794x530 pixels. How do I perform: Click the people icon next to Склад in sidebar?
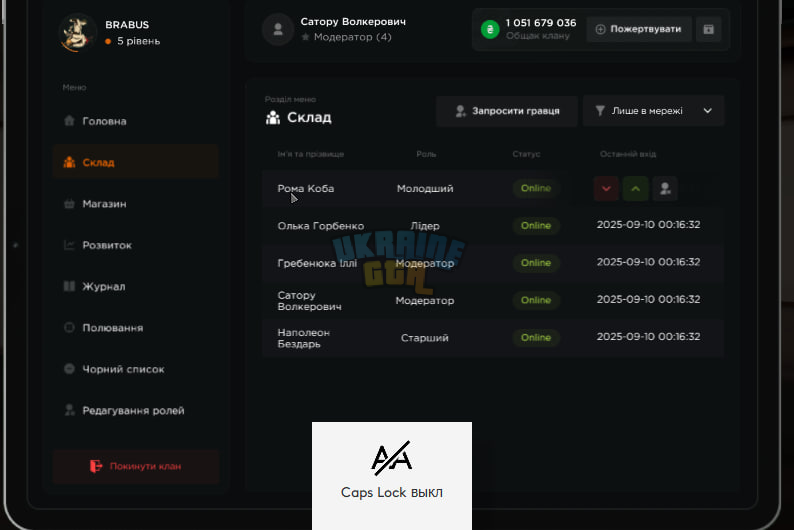69,162
